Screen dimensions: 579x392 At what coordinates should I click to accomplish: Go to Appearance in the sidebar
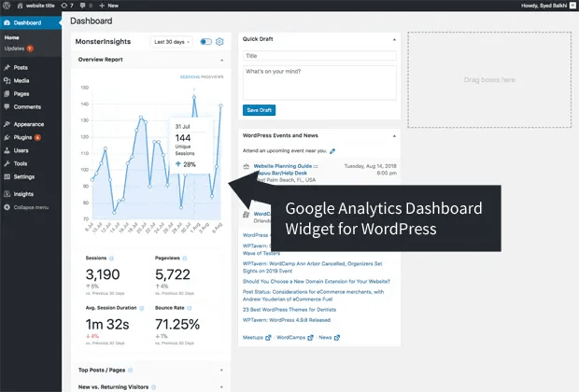(x=28, y=123)
